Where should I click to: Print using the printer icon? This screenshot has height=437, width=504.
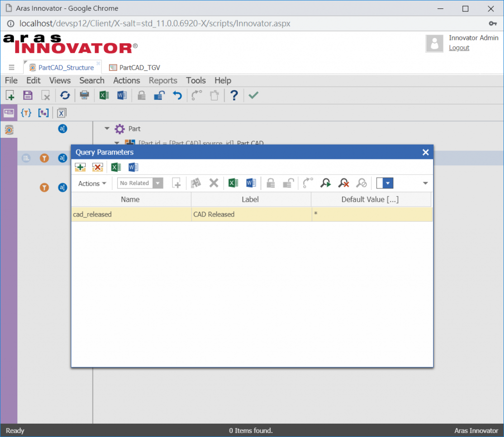pos(84,95)
